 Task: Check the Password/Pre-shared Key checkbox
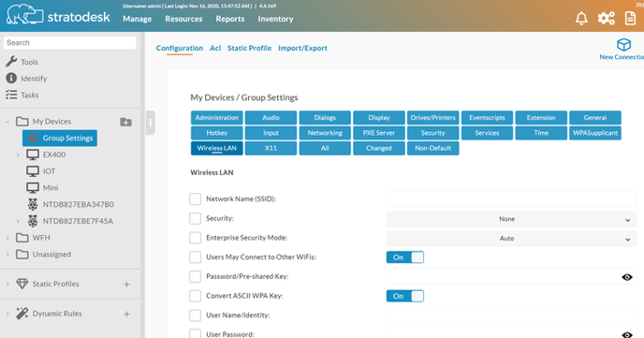click(x=195, y=276)
